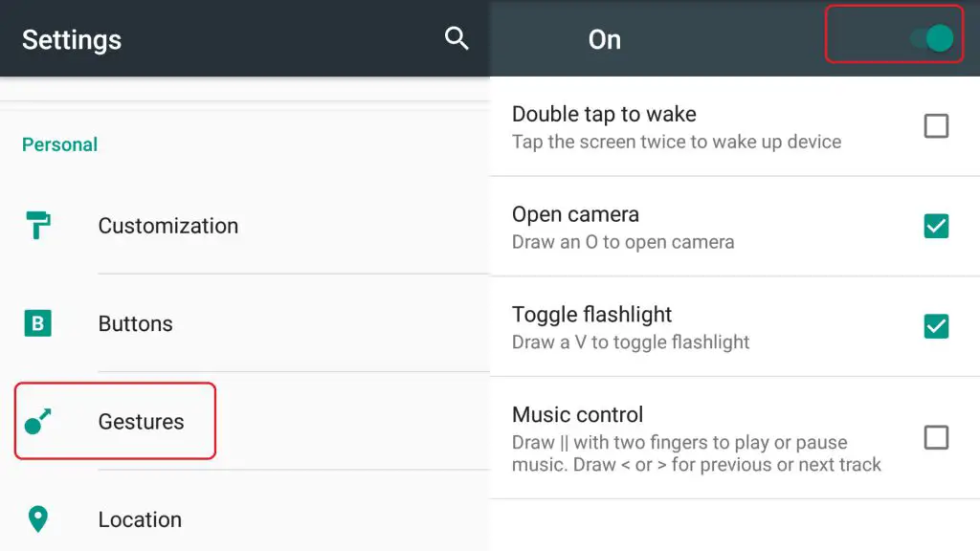The image size is (980, 551).
Task: Select the Gestures menu item
Action: [245, 421]
